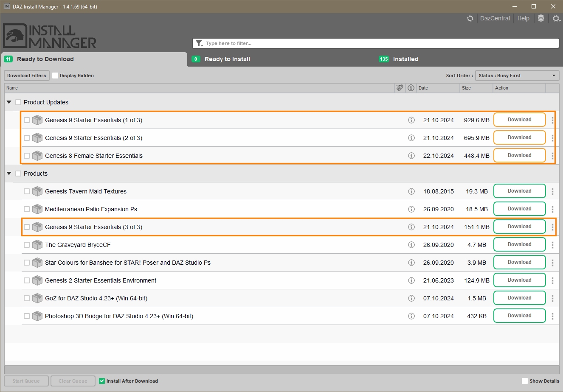Collapse the Products group
The image size is (563, 392).
click(9, 174)
